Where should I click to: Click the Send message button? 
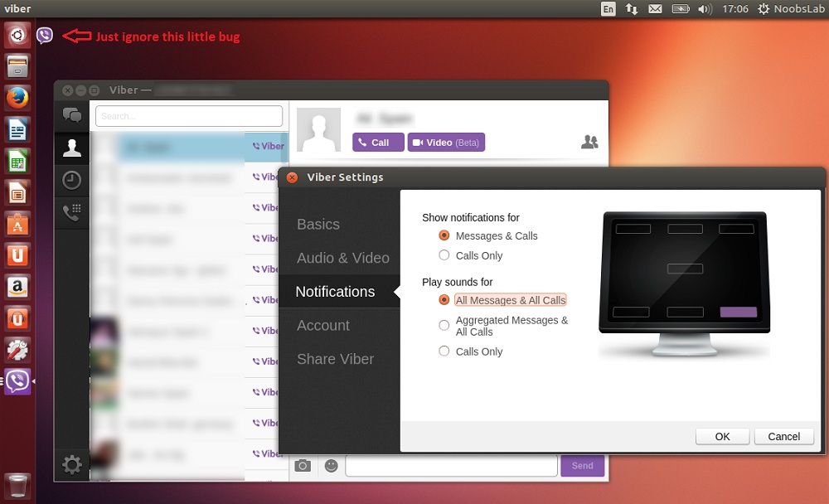[x=582, y=466]
